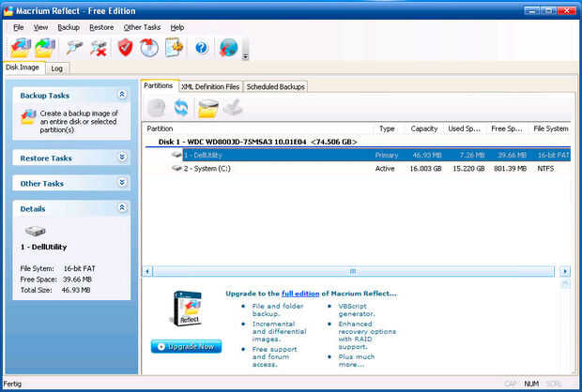The image size is (582, 392).
Task: Click the rescue CD creation toolbar icon
Action: coord(149,48)
